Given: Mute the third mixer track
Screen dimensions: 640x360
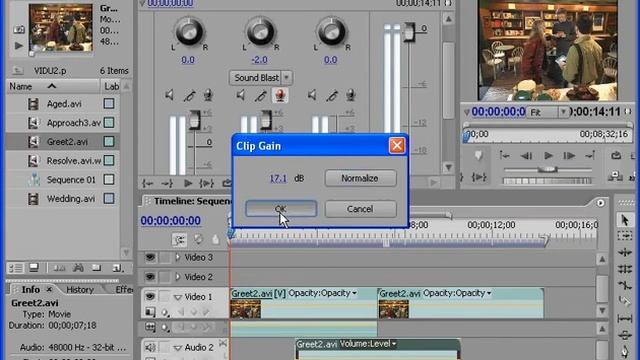Looking at the screenshot, I should pyautogui.click(x=312, y=96).
